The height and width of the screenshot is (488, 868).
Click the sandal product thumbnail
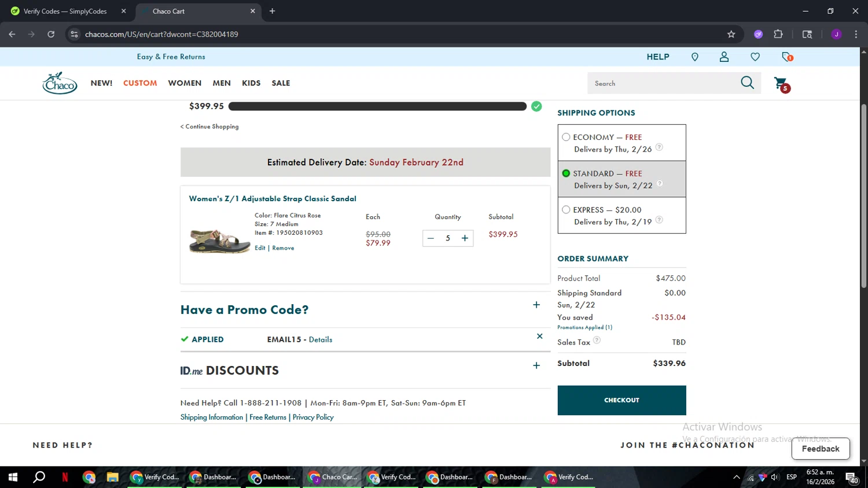pyautogui.click(x=219, y=240)
